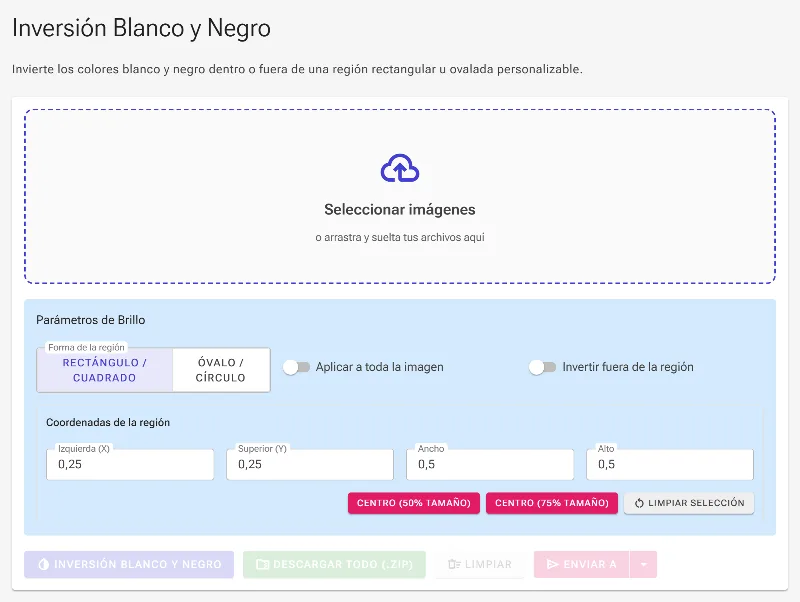Image resolution: width=800 pixels, height=602 pixels.
Task: Toggle Aplicar a toda la imagen switch
Action: click(x=296, y=367)
